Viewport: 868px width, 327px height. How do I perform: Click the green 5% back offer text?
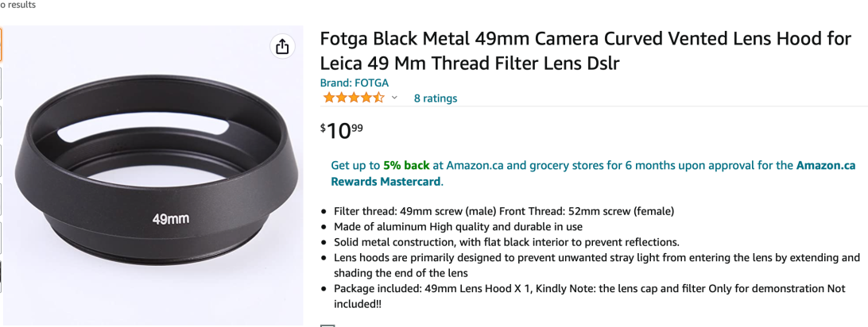coord(406,166)
